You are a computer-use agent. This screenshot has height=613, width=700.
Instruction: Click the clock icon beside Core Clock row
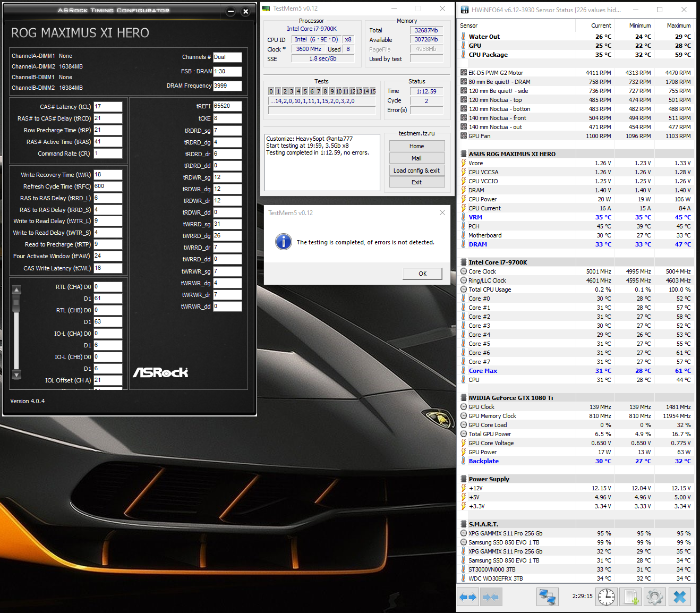click(x=463, y=271)
